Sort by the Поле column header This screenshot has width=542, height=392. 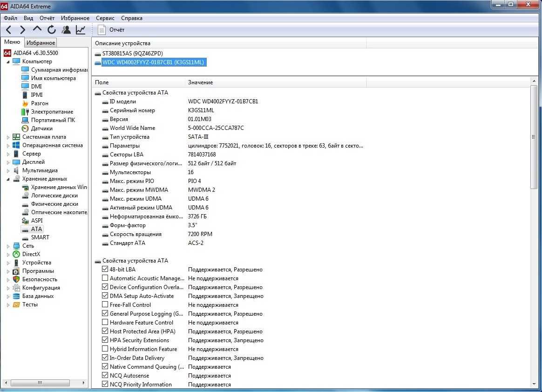point(139,82)
